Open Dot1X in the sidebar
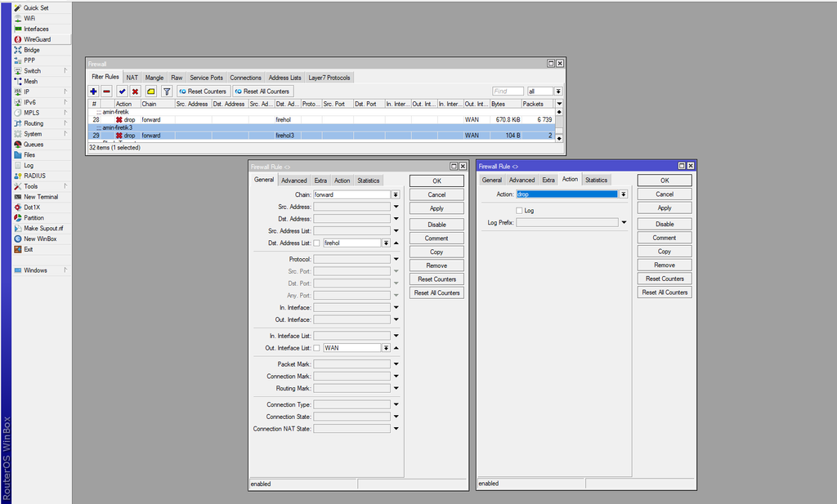 coord(32,207)
